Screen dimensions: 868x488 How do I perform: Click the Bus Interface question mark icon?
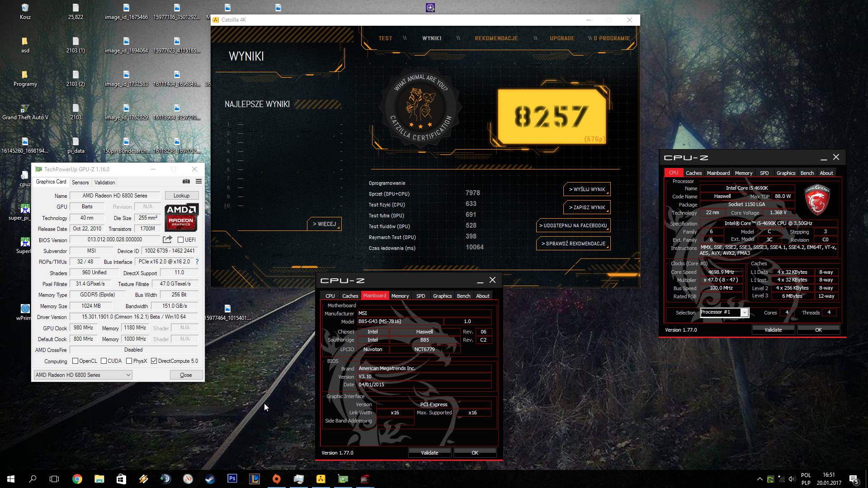coord(197,262)
